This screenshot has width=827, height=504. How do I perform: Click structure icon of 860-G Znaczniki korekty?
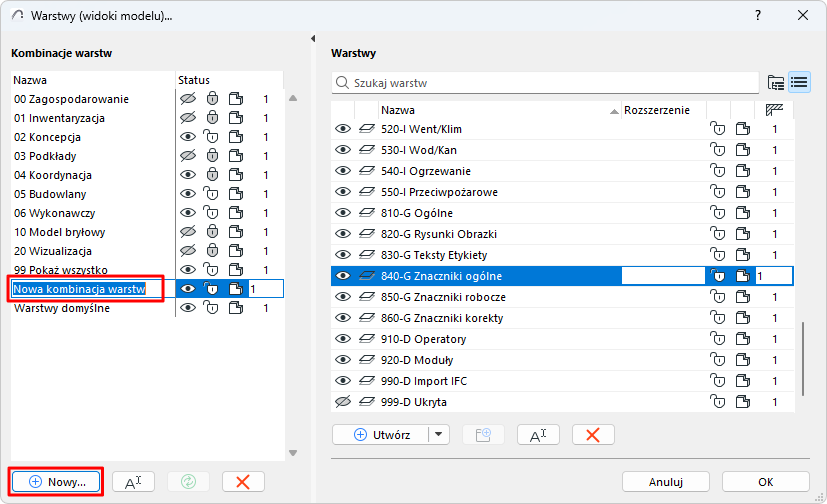743,318
